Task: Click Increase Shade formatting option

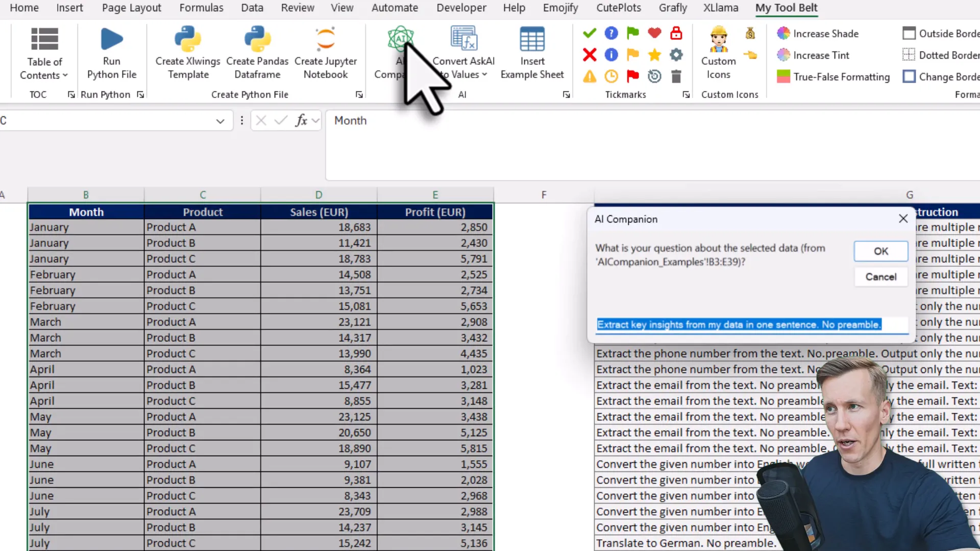Action: coord(818,33)
